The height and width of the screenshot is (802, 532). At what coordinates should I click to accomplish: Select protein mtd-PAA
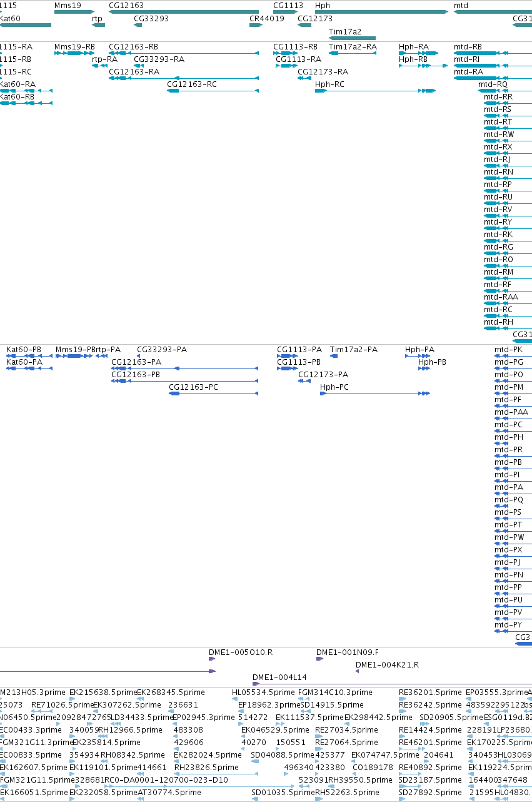pyautogui.click(x=511, y=412)
